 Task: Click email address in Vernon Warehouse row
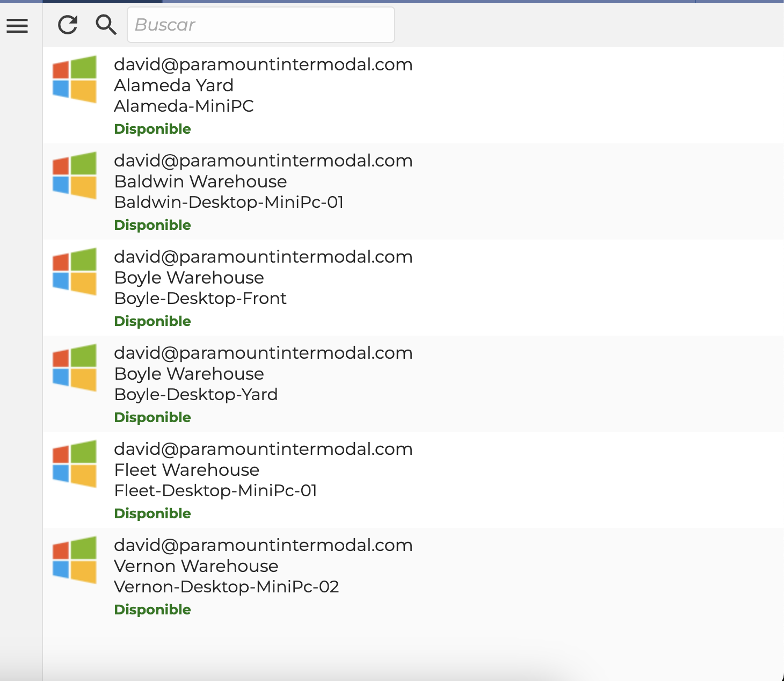point(264,545)
